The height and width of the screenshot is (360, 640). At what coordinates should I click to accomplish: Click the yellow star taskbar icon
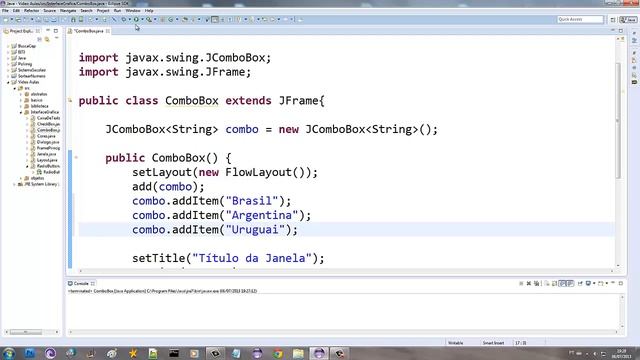click(133, 353)
